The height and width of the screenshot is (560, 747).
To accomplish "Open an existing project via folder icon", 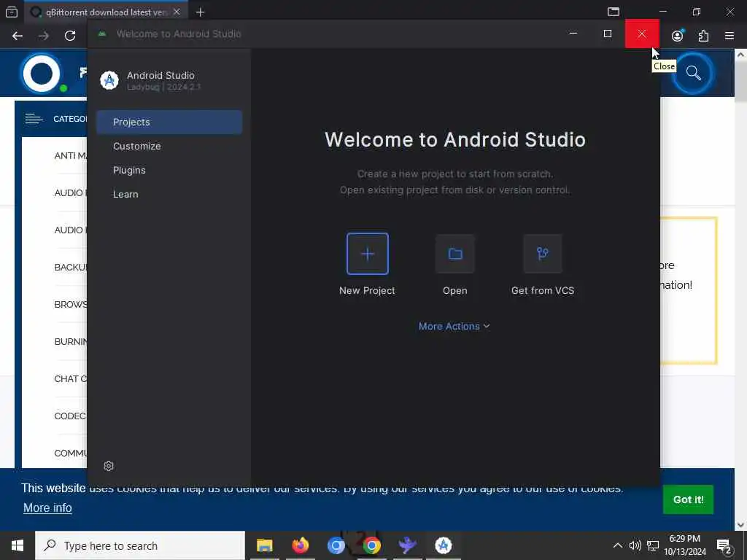I will [455, 254].
